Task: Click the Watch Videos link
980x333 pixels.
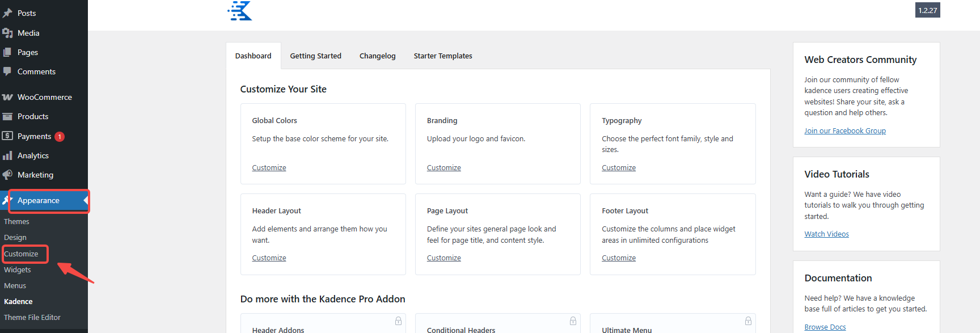Action: pos(826,234)
